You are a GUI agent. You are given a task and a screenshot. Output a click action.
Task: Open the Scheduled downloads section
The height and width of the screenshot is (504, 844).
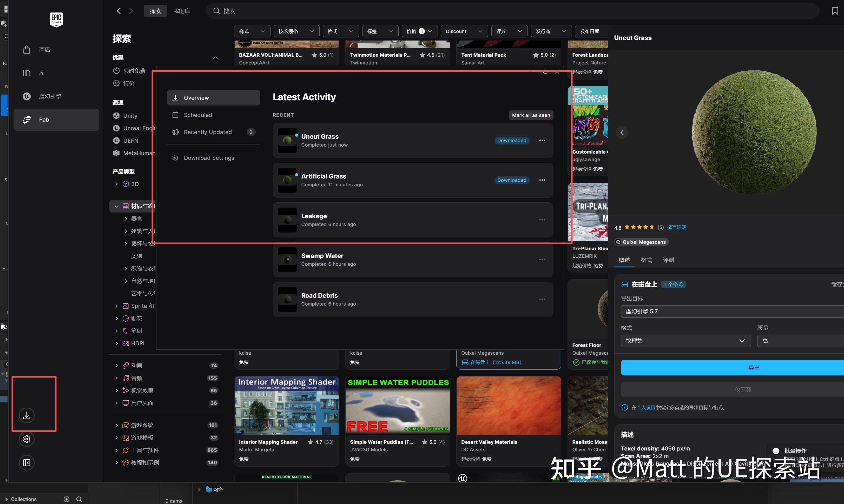coord(198,115)
